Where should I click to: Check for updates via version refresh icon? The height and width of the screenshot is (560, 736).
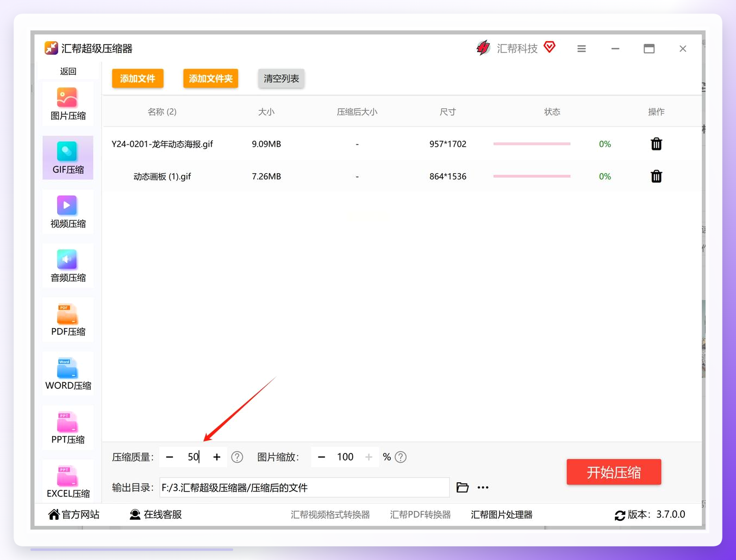tap(620, 515)
